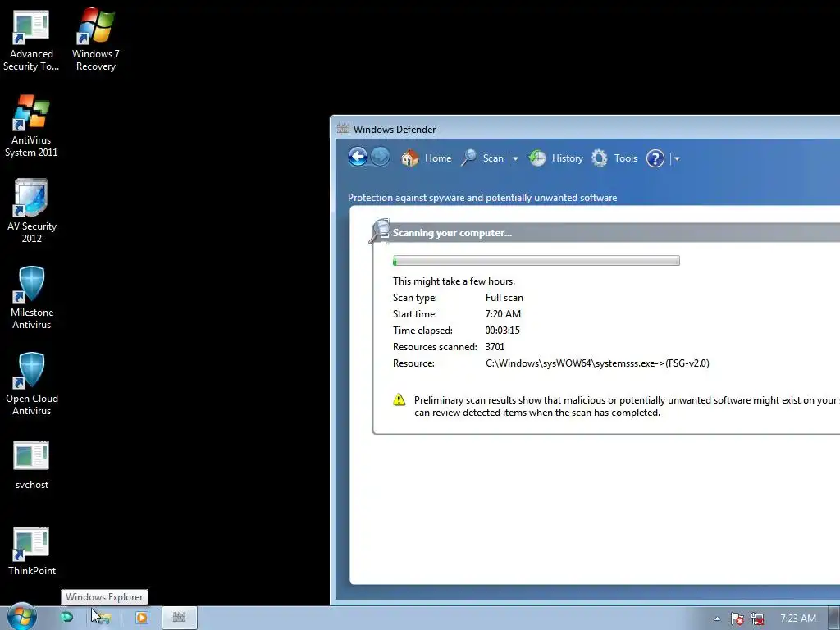Click the History clock icon
Viewport: 840px width, 630px height.
(x=537, y=158)
